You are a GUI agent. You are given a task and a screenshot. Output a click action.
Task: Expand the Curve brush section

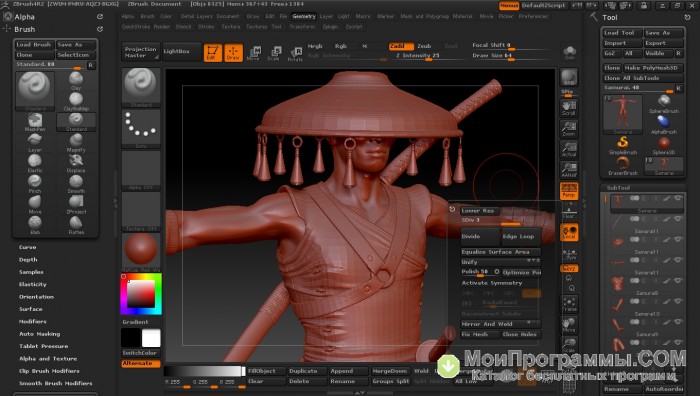pos(28,247)
